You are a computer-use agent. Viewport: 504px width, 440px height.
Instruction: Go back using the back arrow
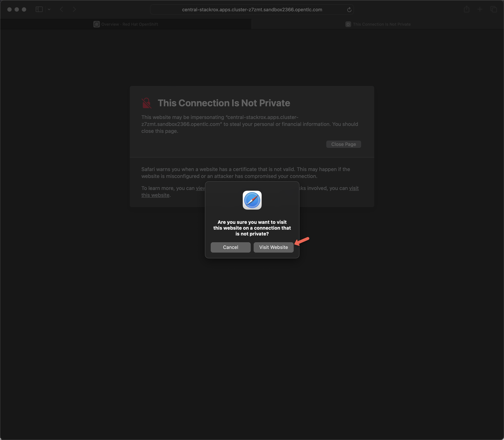(x=62, y=9)
